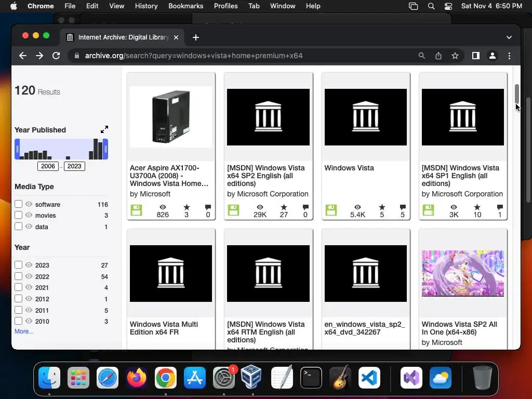Open Windows Vista Multi Edition x64 FR
This screenshot has width=532, height=399.
(x=164, y=328)
